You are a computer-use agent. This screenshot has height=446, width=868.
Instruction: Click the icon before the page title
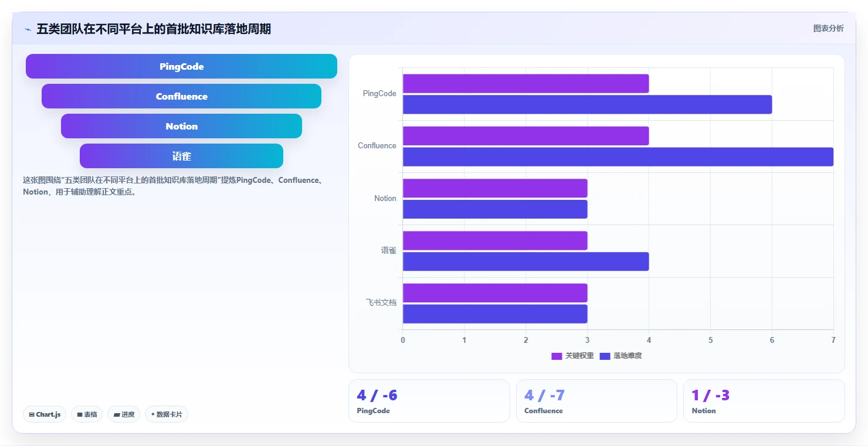28,29
